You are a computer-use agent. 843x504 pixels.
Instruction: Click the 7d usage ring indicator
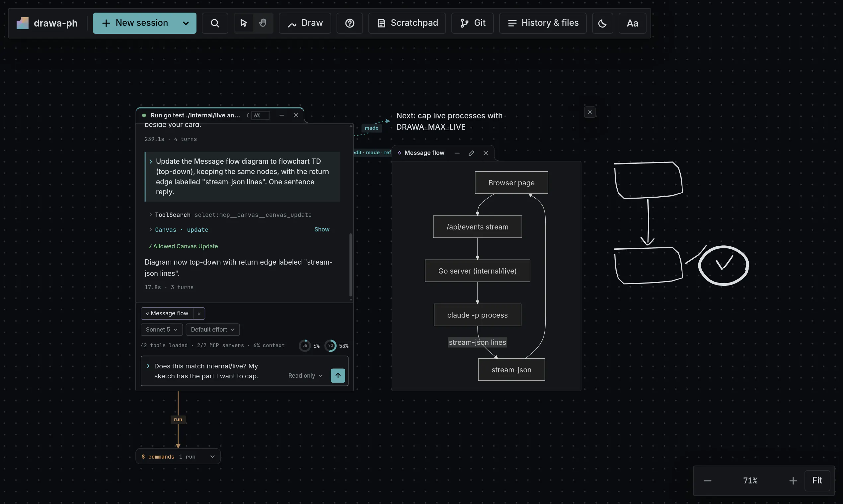(331, 346)
